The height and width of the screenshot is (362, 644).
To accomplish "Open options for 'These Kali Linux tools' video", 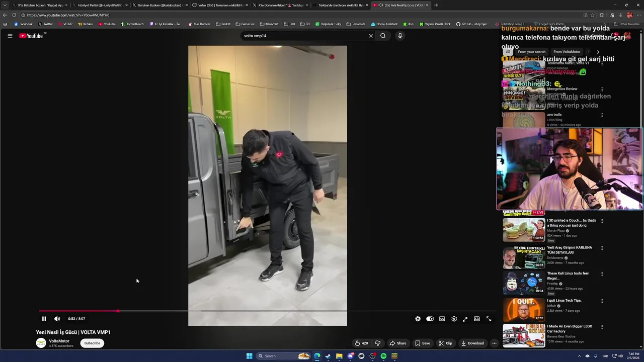I will tap(602, 274).
